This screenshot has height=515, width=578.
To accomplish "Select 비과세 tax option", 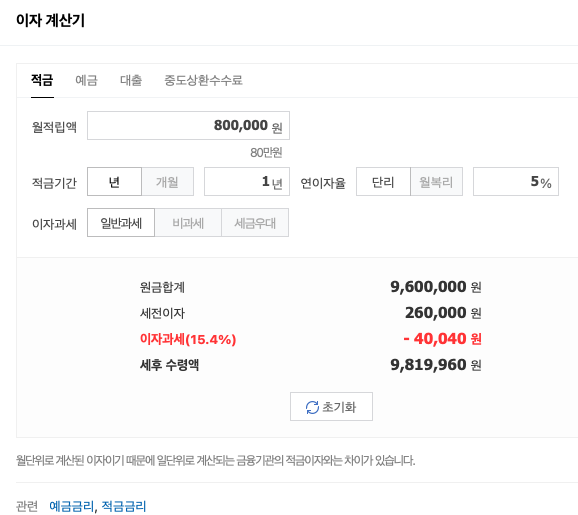I will 188,223.
